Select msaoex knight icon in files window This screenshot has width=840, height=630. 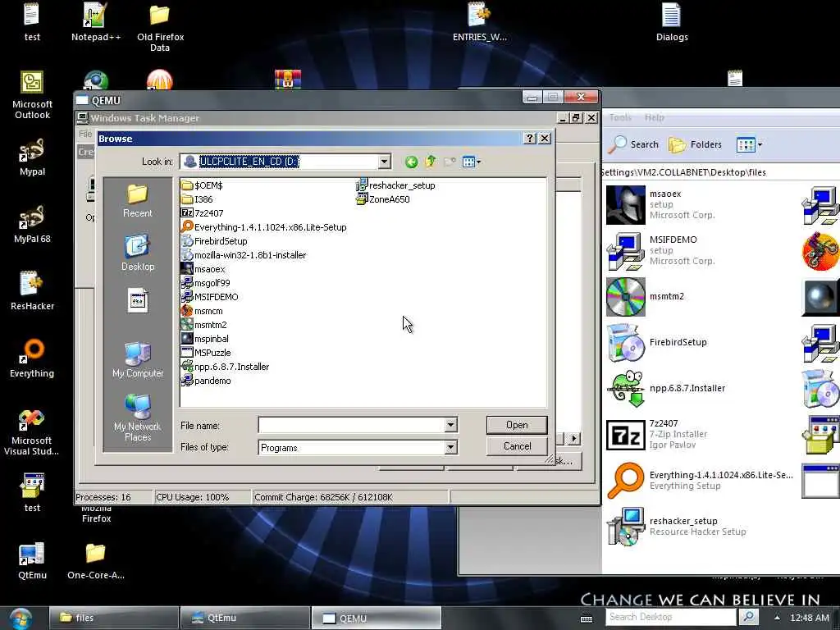(x=625, y=204)
